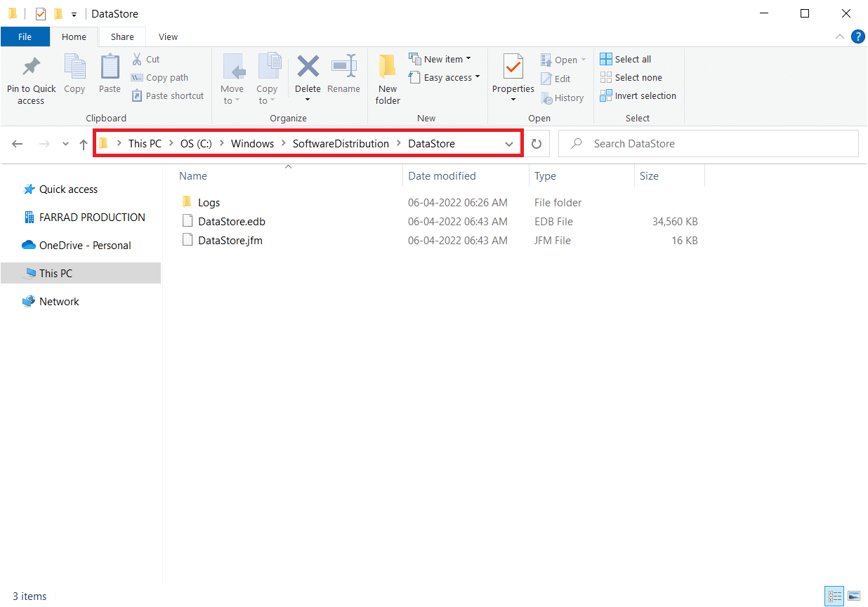The image size is (868, 607).
Task: Open Explorer Help question mark
Action: click(857, 36)
